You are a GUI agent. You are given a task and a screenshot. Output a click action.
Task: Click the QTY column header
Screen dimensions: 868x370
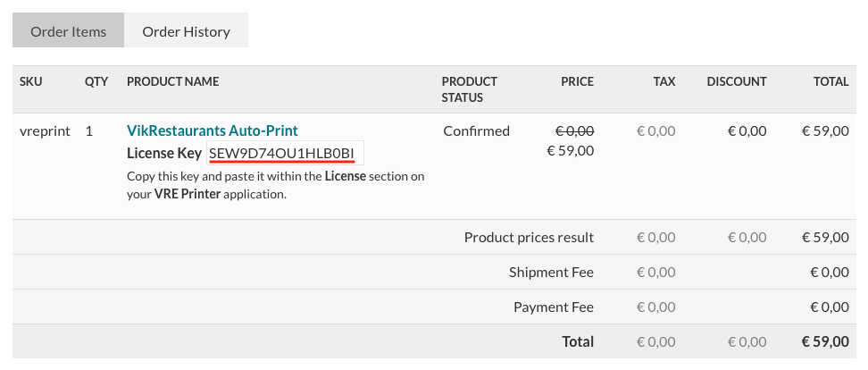coord(96,81)
